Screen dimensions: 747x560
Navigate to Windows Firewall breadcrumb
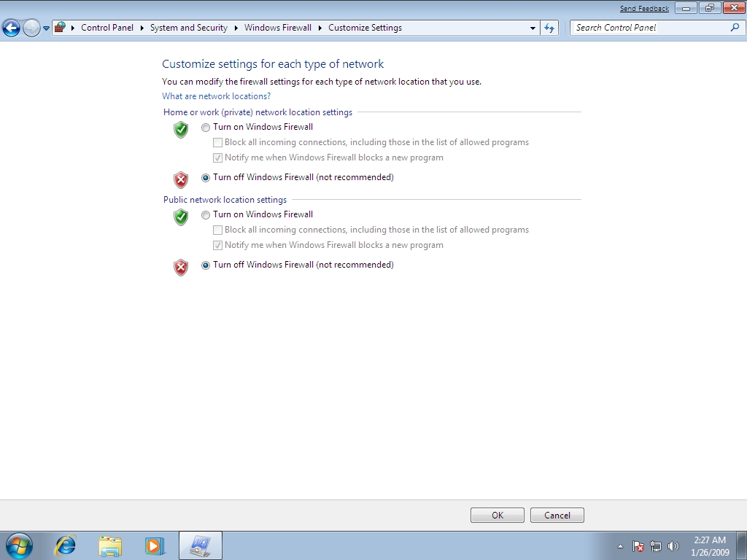[277, 28]
